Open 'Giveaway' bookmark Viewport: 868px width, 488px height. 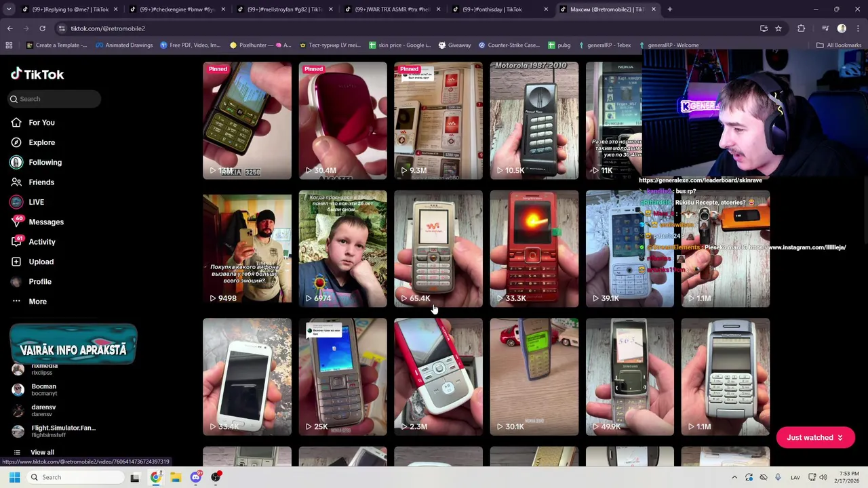(454, 45)
